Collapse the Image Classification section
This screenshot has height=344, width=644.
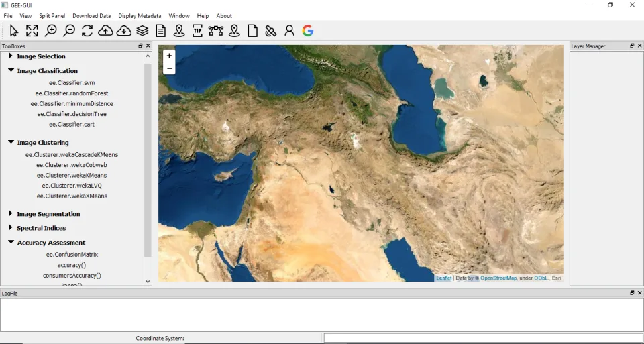click(x=11, y=70)
